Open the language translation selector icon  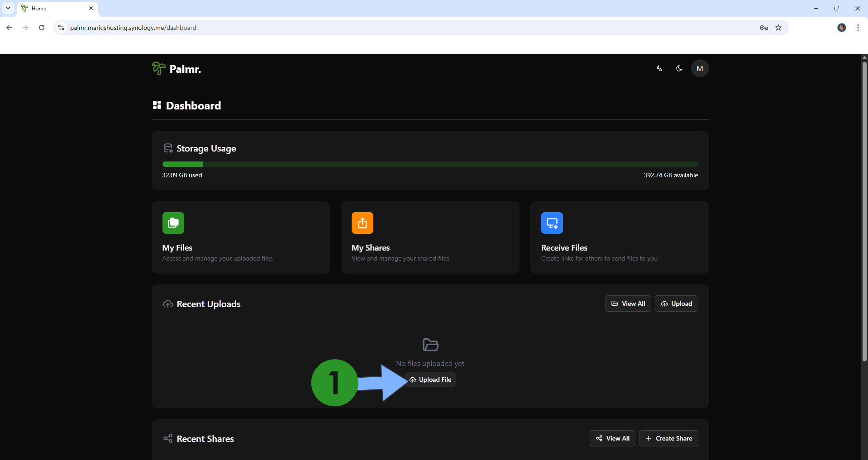659,68
